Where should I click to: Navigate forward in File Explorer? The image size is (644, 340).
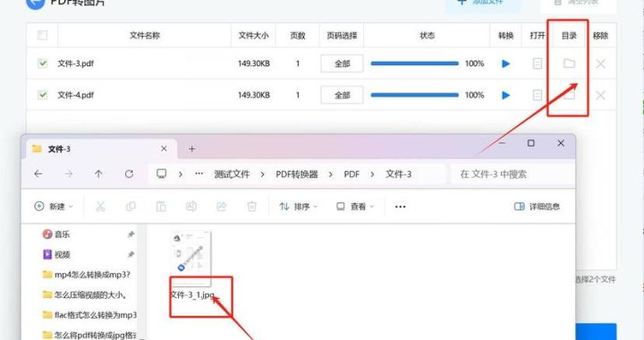(x=69, y=174)
